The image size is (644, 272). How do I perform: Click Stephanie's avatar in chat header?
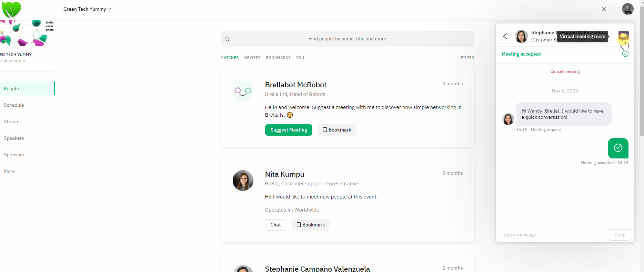point(521,36)
